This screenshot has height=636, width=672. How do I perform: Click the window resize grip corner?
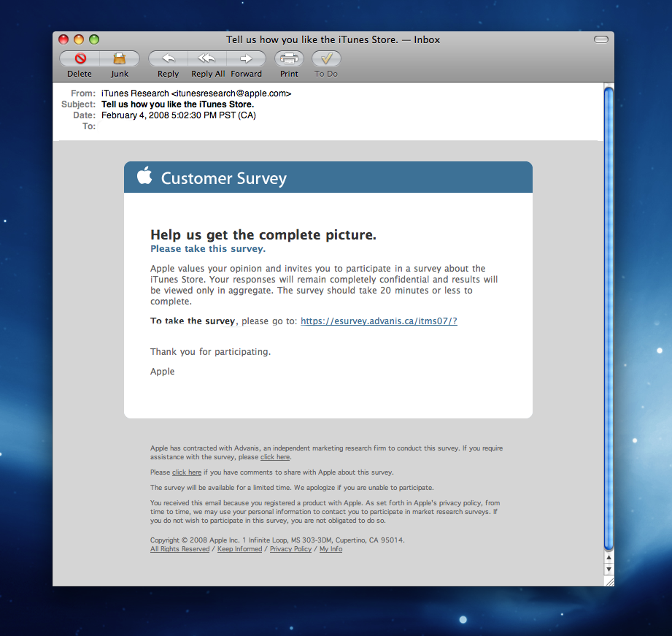(609, 581)
